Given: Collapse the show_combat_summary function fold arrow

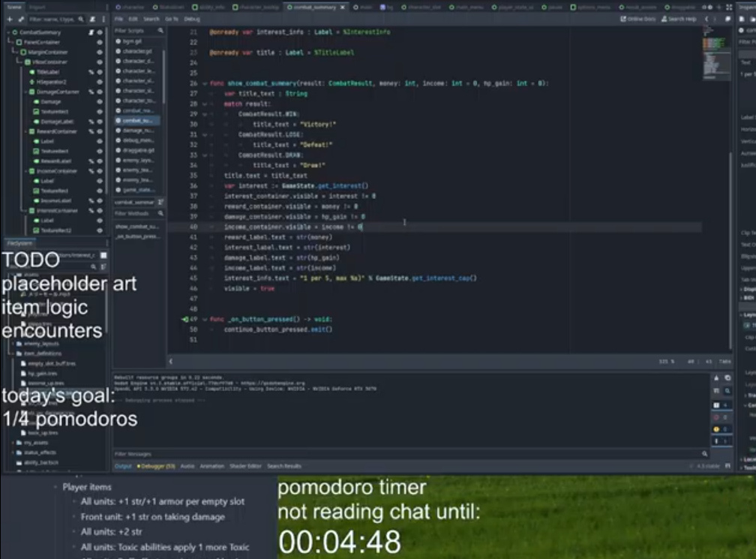Looking at the screenshot, I should [203, 83].
